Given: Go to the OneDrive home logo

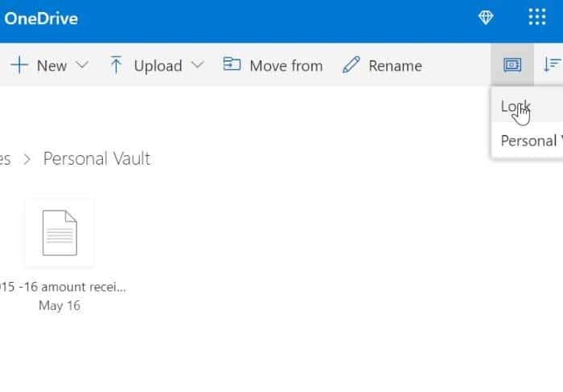Looking at the screenshot, I should (x=41, y=18).
